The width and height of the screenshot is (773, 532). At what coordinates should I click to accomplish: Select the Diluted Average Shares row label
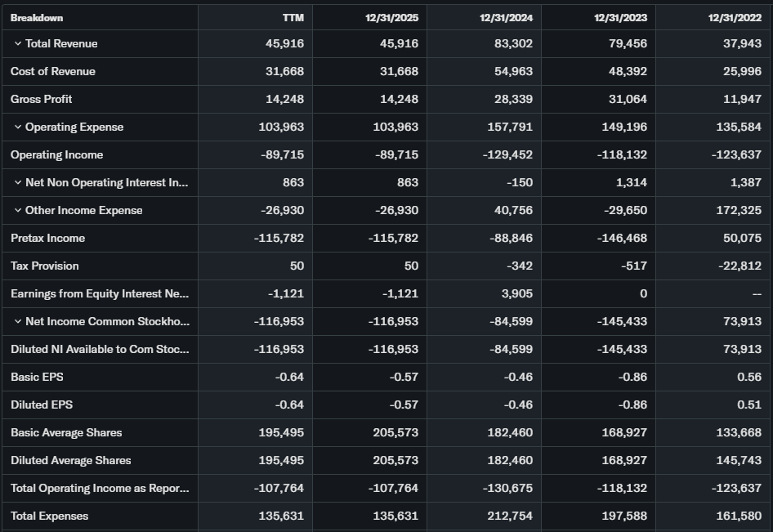click(71, 460)
